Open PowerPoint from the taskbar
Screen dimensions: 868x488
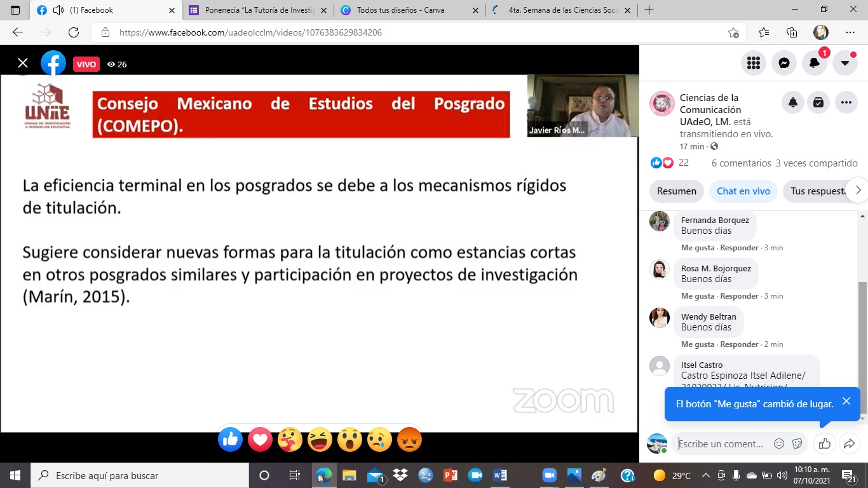point(451,475)
